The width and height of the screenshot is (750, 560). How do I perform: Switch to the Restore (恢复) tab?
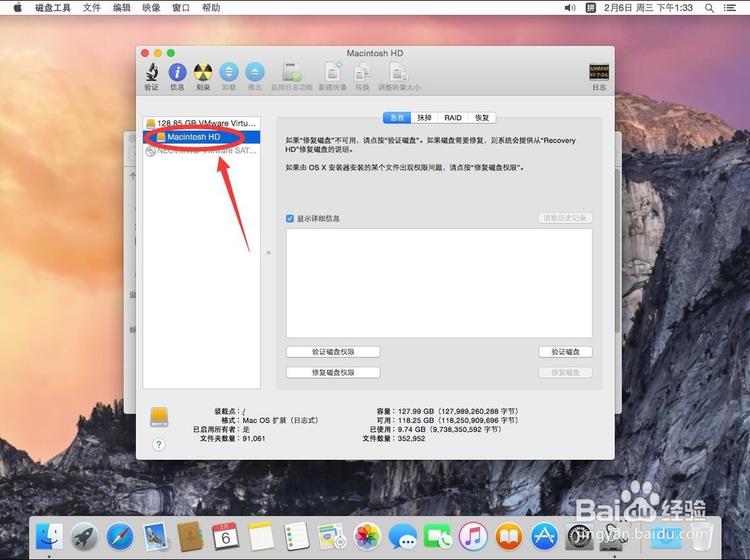click(x=481, y=118)
